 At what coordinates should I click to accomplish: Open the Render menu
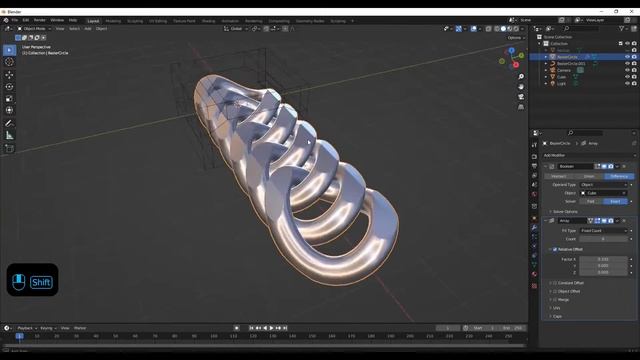point(40,20)
